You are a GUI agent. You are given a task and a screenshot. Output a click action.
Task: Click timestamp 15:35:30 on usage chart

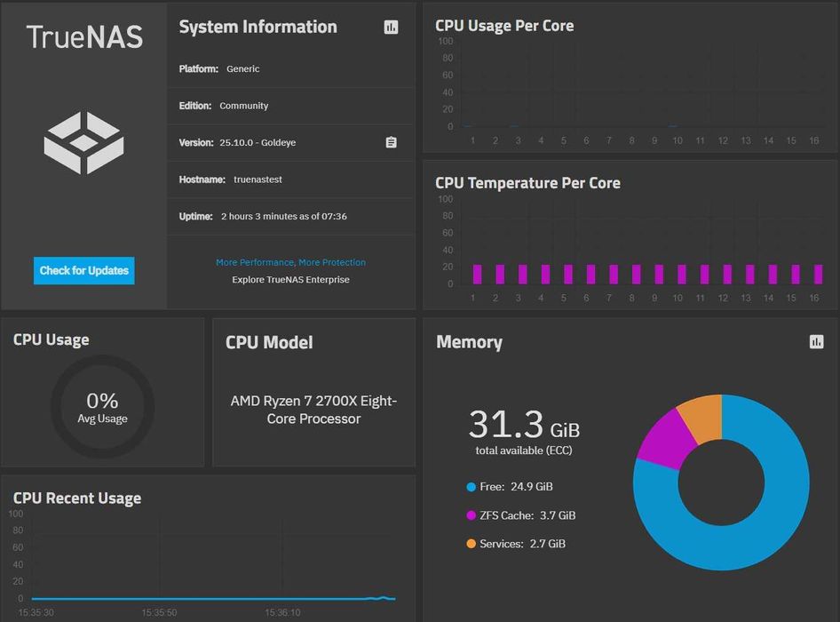tap(36, 612)
